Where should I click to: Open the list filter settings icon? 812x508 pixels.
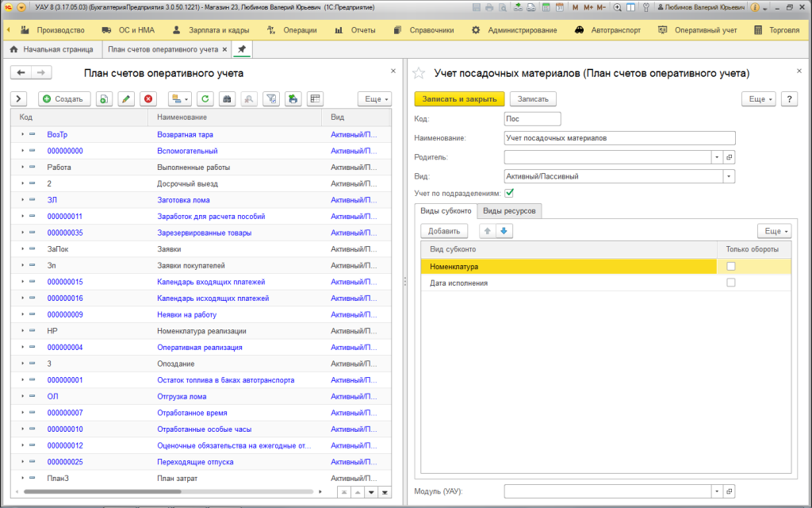coord(271,99)
